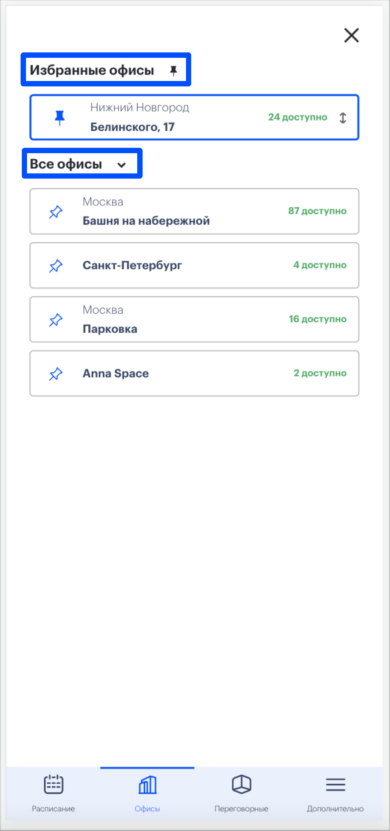This screenshot has width=390, height=831.
Task: Open the Башня на набережной office card
Action: pyautogui.click(x=194, y=211)
